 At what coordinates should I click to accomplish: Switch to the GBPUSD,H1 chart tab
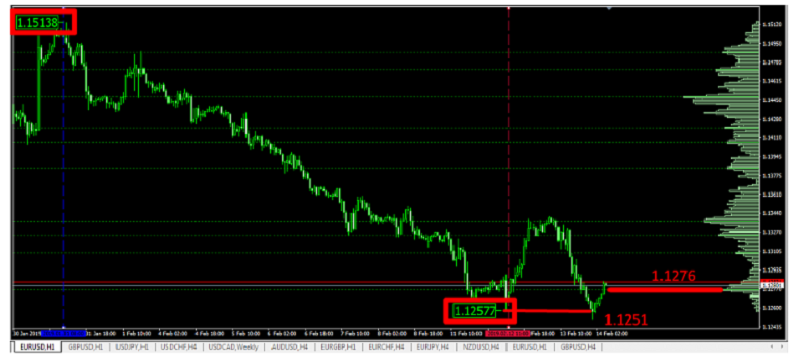coord(86,347)
